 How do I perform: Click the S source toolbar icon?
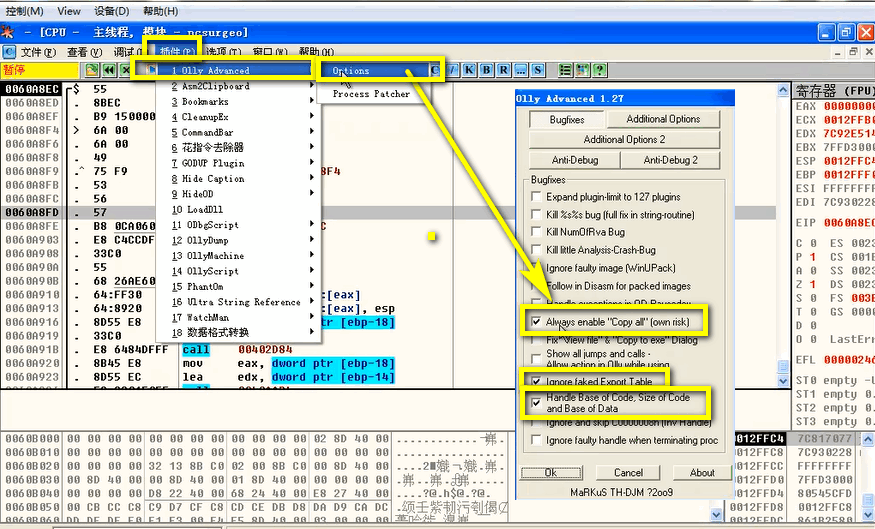click(538, 70)
